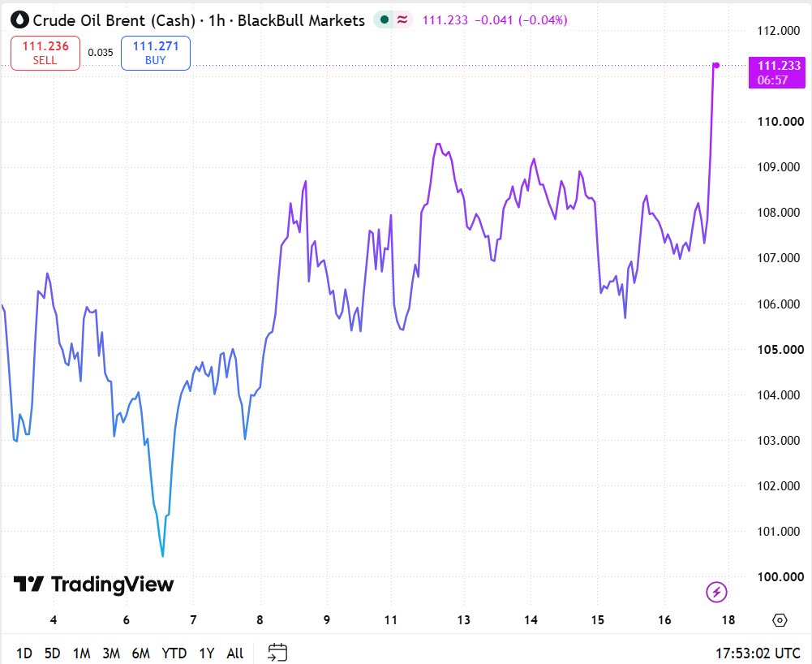Click the green market open status dot
Viewport: 812px width, 664px height.
pyautogui.click(x=385, y=19)
